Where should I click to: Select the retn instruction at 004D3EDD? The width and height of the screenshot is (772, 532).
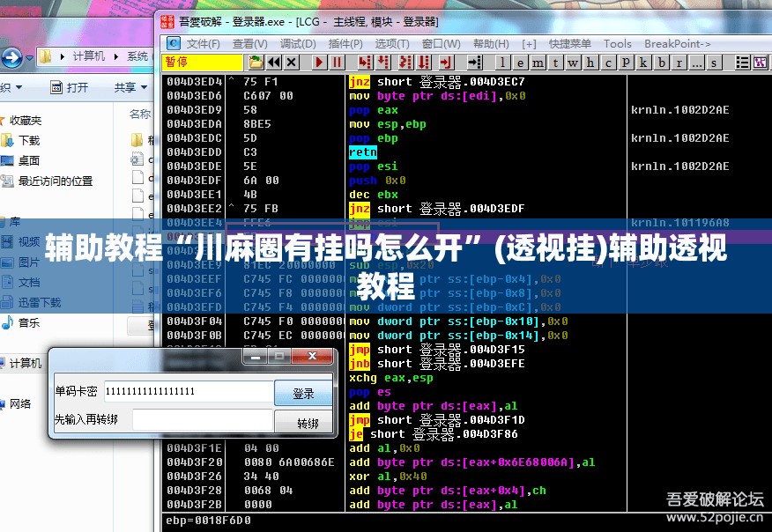tap(362, 152)
